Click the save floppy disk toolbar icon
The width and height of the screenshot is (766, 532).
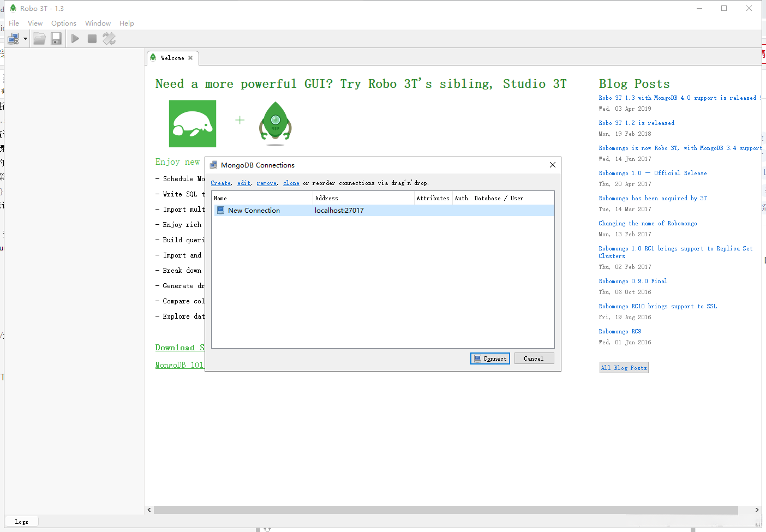[56, 39]
